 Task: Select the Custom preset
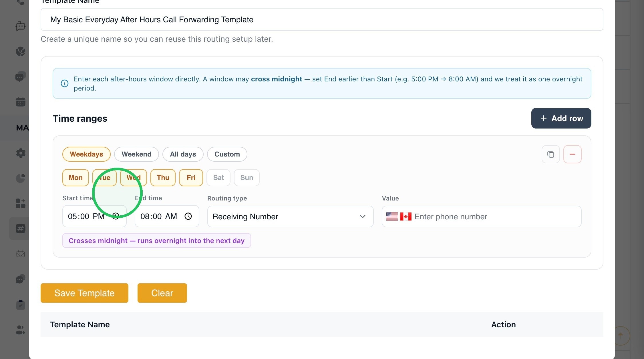tap(227, 154)
